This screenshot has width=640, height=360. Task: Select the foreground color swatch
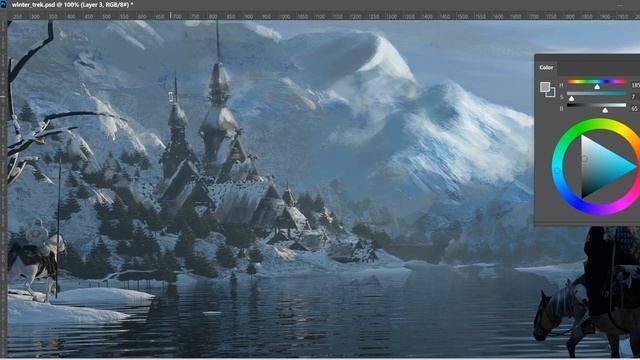pos(544,87)
